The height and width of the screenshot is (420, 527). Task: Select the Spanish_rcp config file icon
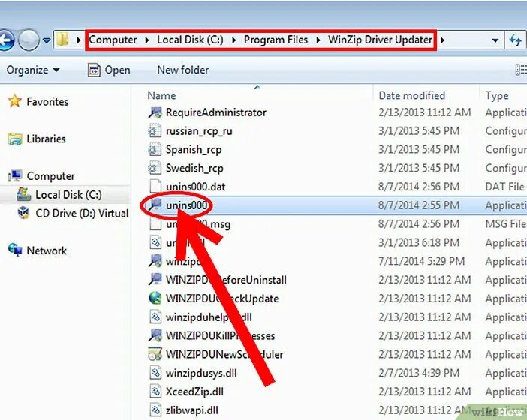tap(155, 149)
